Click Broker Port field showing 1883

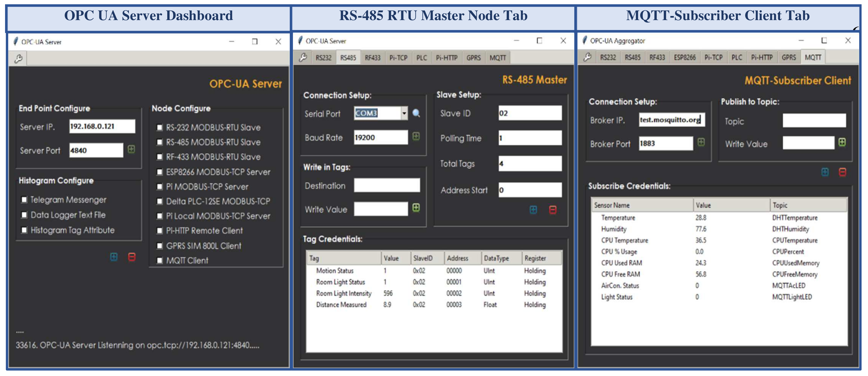(x=666, y=143)
